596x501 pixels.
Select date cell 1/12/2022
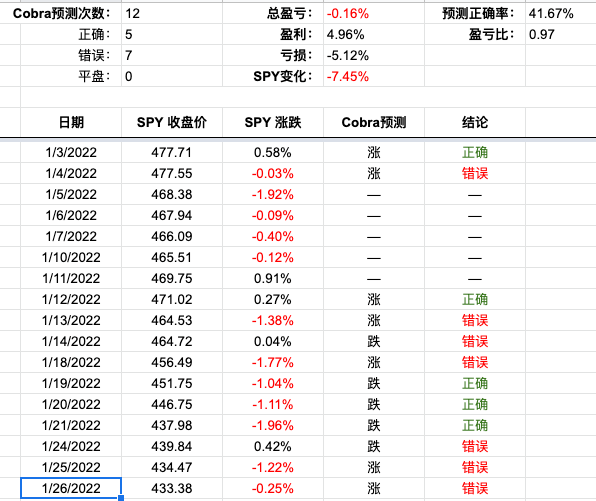[71, 299]
